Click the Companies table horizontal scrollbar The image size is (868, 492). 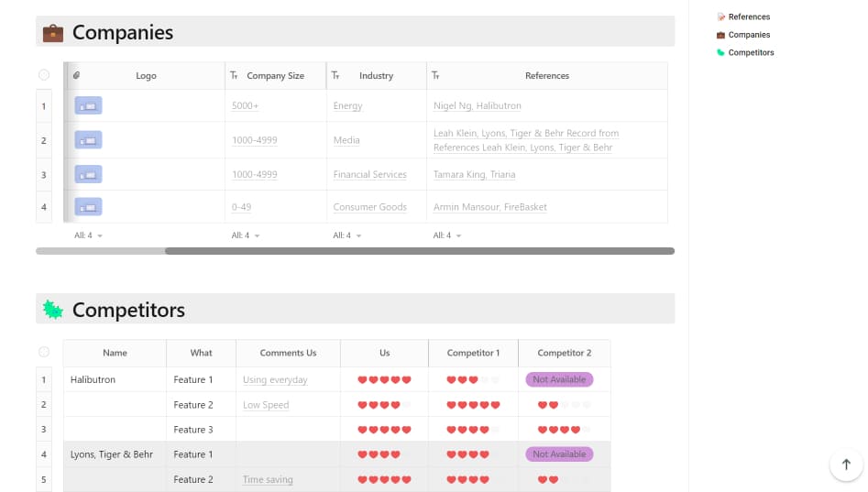(420, 251)
